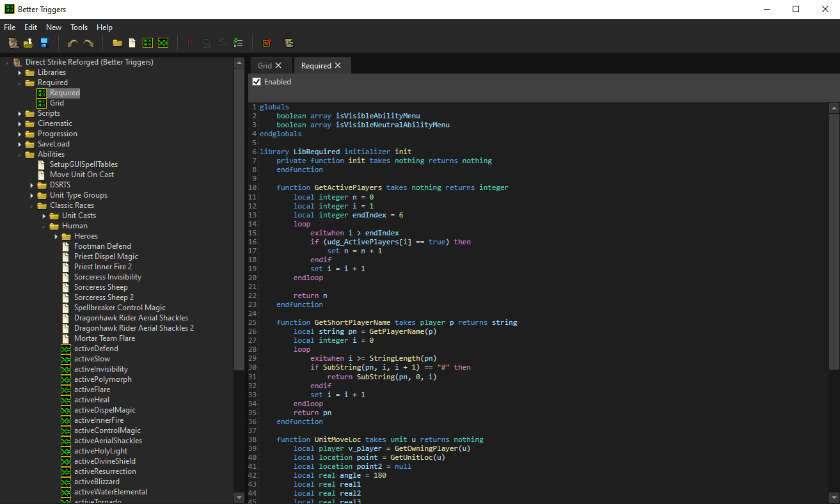Screen dimensions: 840x504
Task: Create a new variable with green X icon
Action: [x=163, y=43]
